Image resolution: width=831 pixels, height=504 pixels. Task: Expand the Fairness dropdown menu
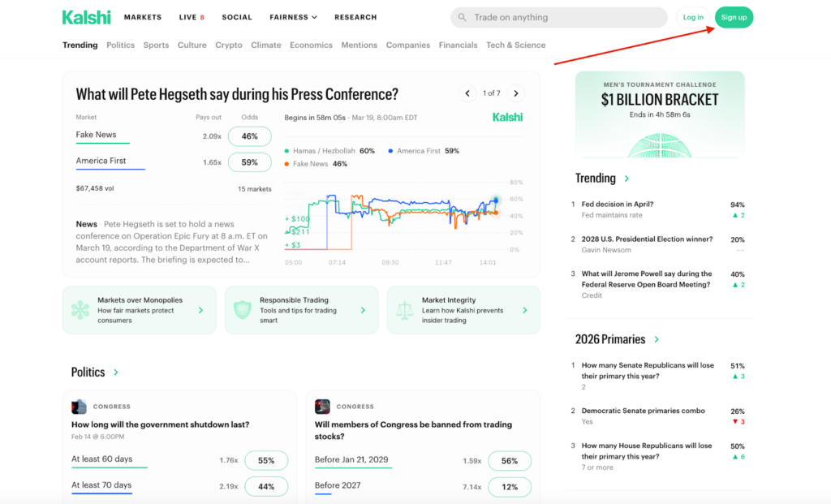pos(293,17)
